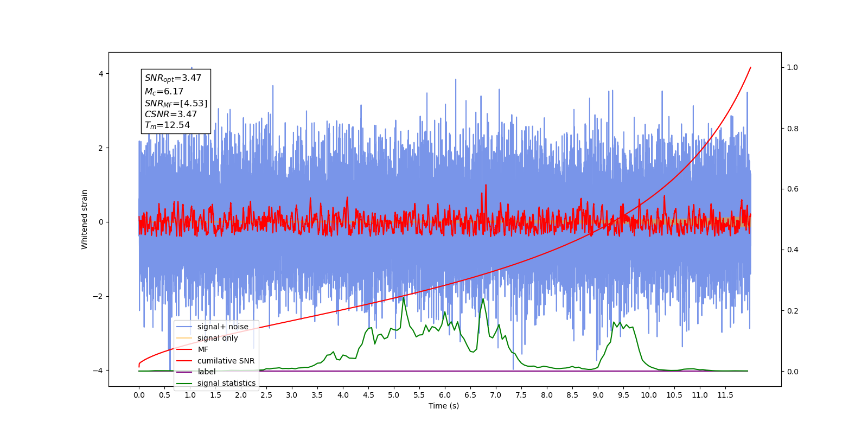
Task: Select the 'MF' legend label
Action: [x=203, y=349]
